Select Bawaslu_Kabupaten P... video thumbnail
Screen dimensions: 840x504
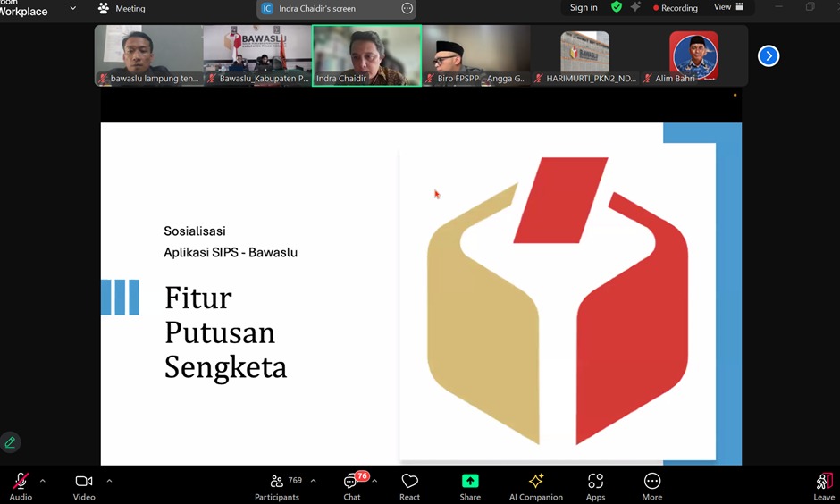tap(257, 55)
